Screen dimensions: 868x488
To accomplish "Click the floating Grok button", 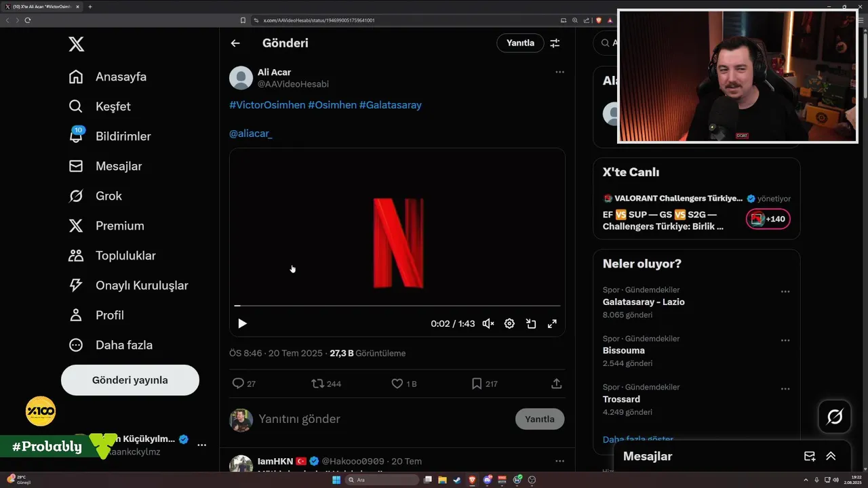I will pyautogui.click(x=835, y=417).
